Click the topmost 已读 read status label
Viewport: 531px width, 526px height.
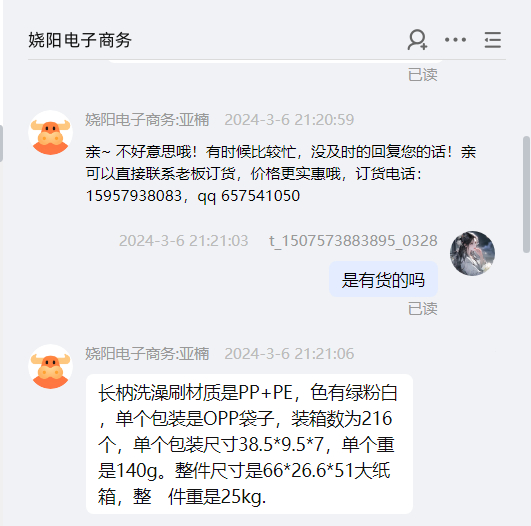coord(423,75)
